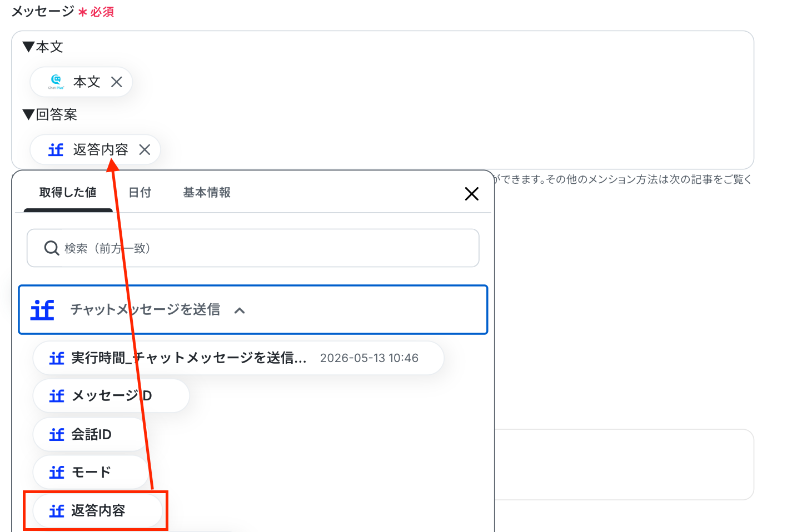
Task: Click the メッセージ field label
Action: pos(43,12)
